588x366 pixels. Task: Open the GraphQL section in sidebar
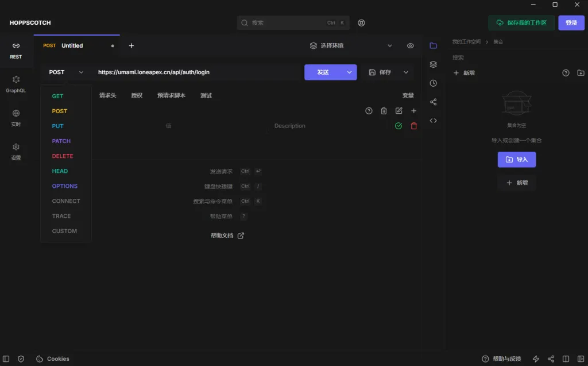[x=16, y=84]
